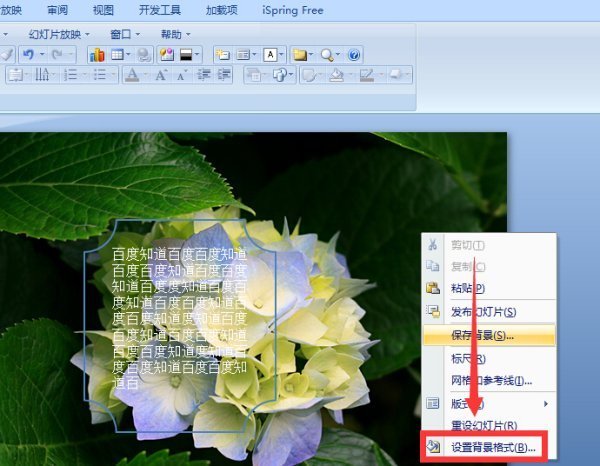The image size is (600, 466).
Task: Click the Shape Fill bucket icon
Action: (x=337, y=75)
